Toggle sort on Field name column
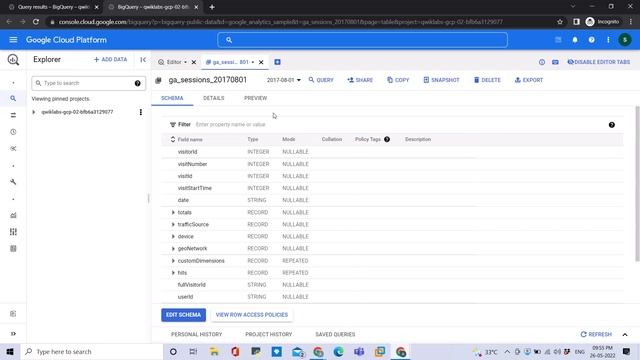 [173, 139]
